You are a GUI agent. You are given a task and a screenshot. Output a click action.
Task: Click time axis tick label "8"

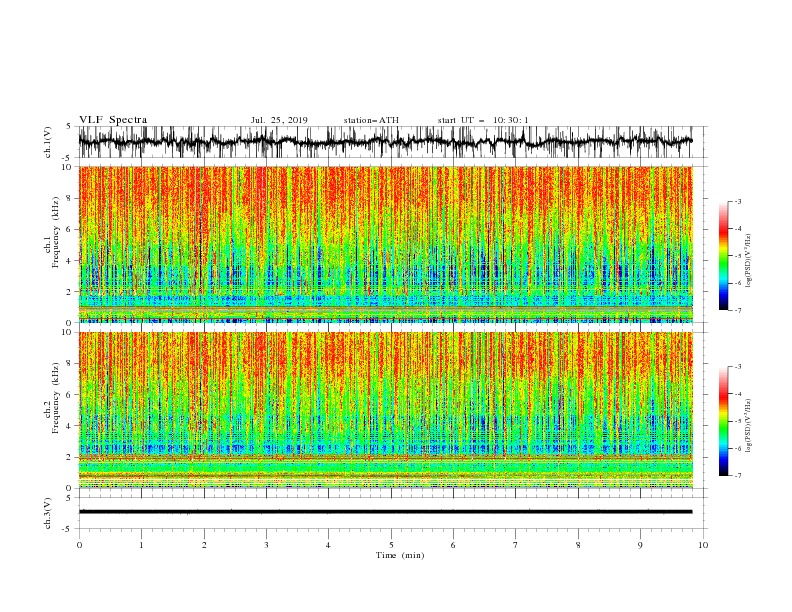click(578, 545)
